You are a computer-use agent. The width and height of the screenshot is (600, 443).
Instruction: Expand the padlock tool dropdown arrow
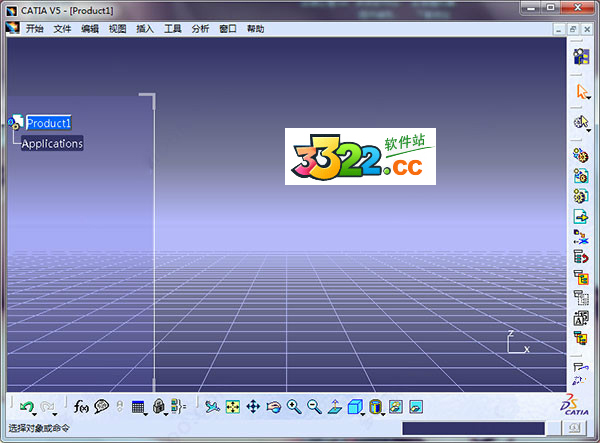point(166,414)
